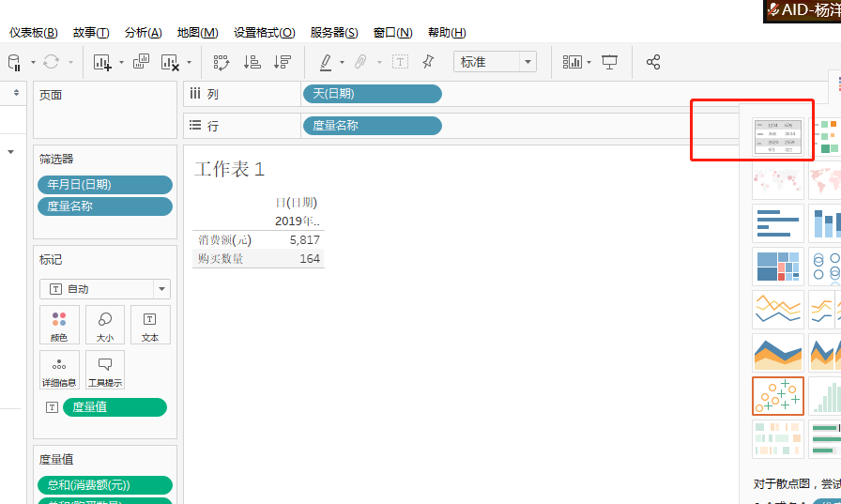Click the 购买数量 row header
Screen dimensions: 841x504
(221, 259)
